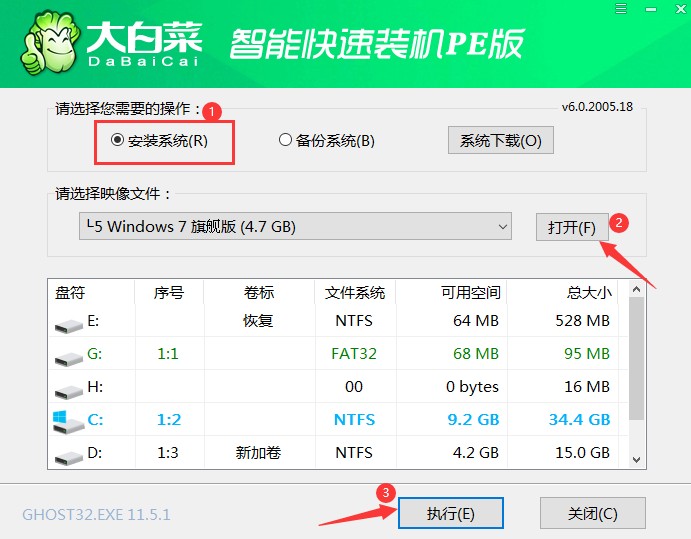
Task: Select the D: drive letter text
Action: (95, 453)
